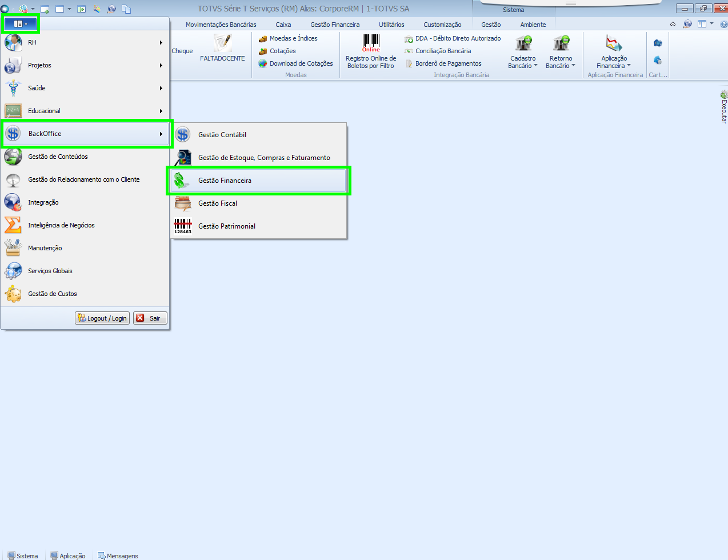This screenshot has height=560, width=728.
Task: Click DDA - Débito Direto Autorizado
Action: coord(453,38)
